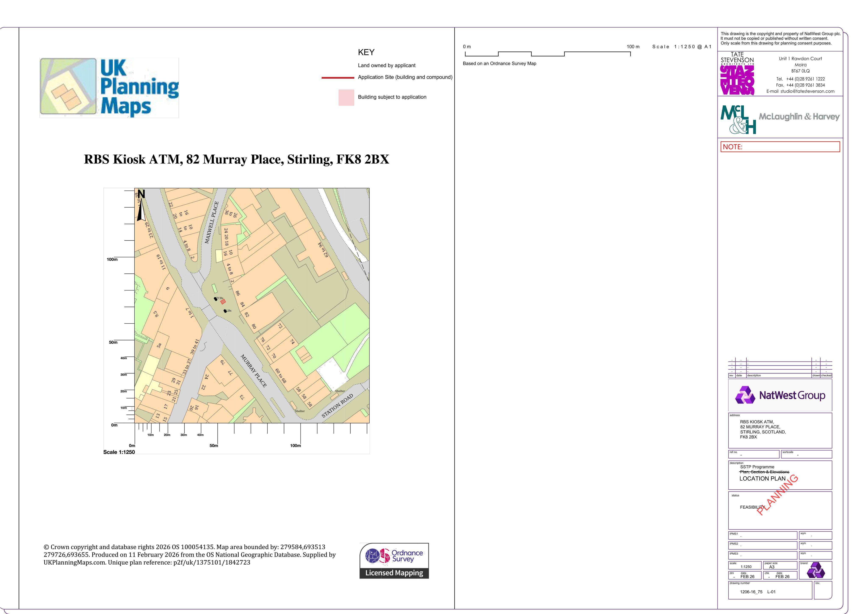The width and height of the screenshot is (868, 614).
Task: Click the MAXWELL PLACE street label
Action: click(x=212, y=222)
